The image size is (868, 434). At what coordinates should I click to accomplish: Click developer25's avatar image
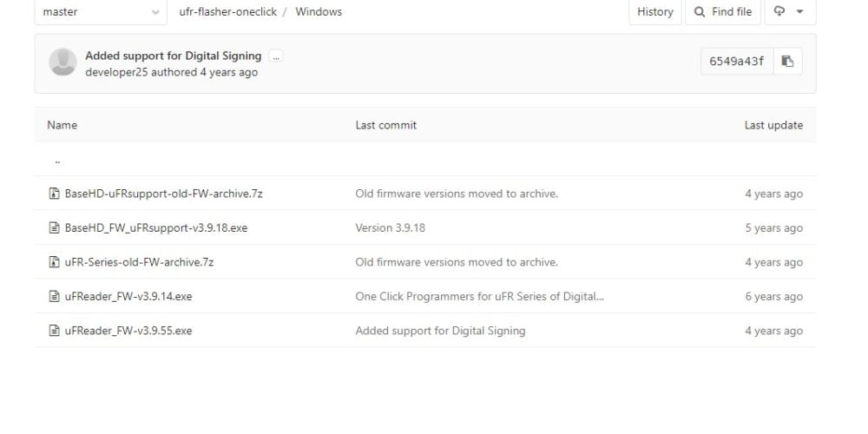62,62
